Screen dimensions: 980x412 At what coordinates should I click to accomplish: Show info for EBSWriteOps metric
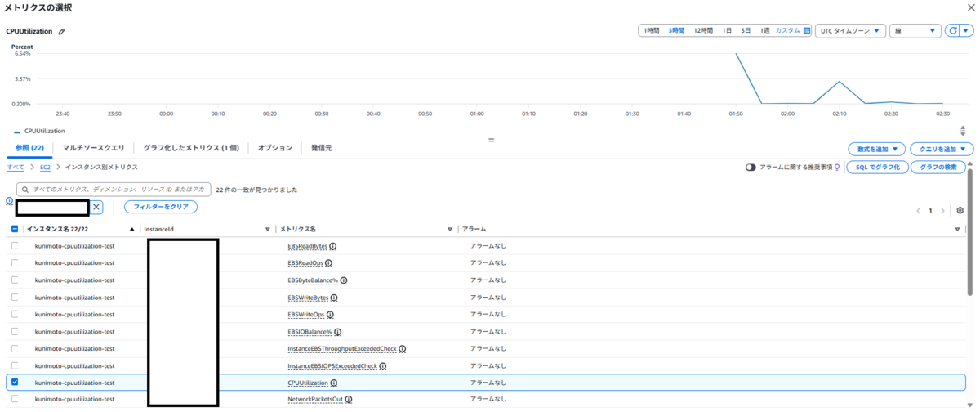tap(331, 315)
